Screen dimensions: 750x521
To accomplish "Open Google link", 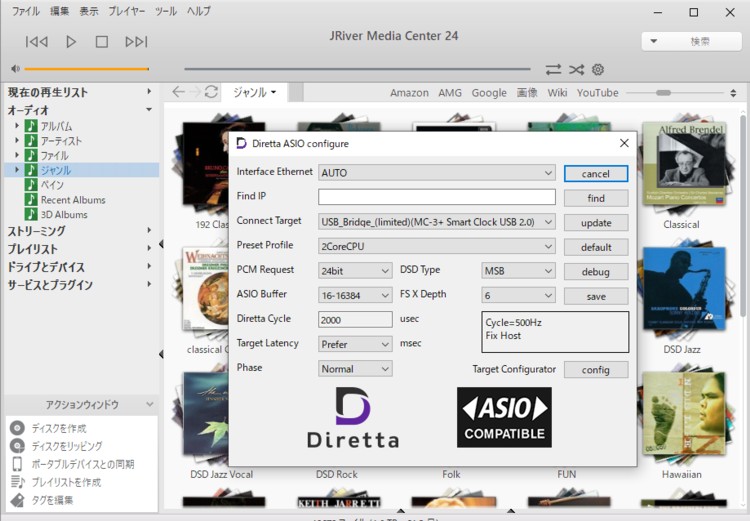I will point(489,93).
